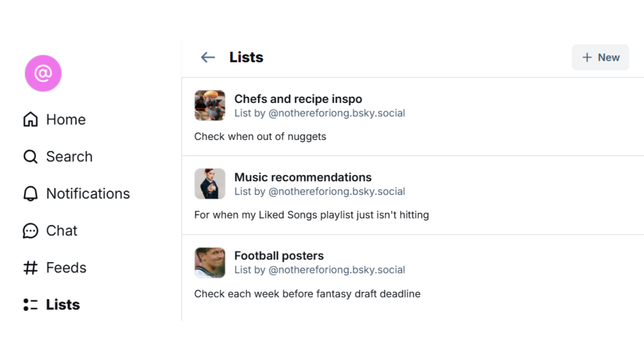The width and height of the screenshot is (644, 362).
Task: Open the Music recommendations list
Action: tap(303, 177)
